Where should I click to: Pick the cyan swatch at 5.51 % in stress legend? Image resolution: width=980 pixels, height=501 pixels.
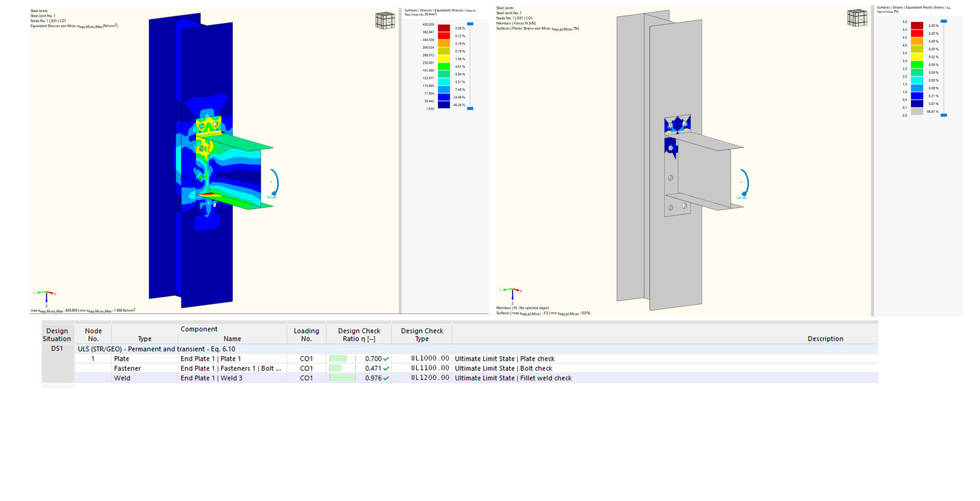tap(444, 82)
